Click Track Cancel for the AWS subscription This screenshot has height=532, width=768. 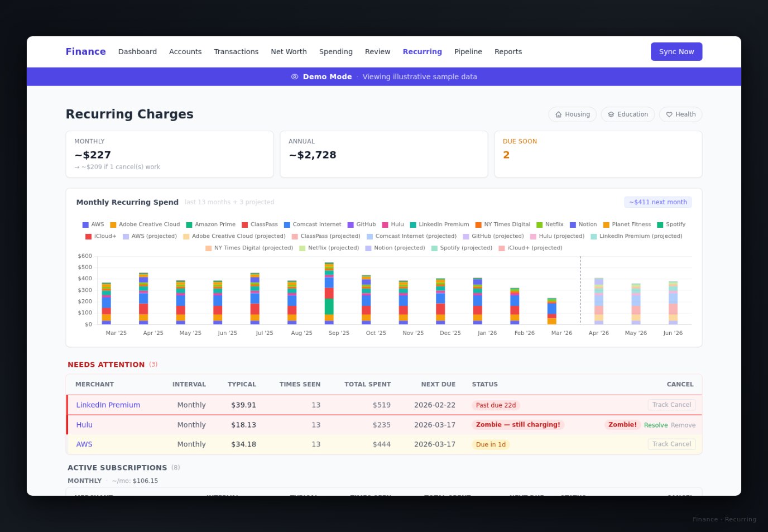pos(671,444)
